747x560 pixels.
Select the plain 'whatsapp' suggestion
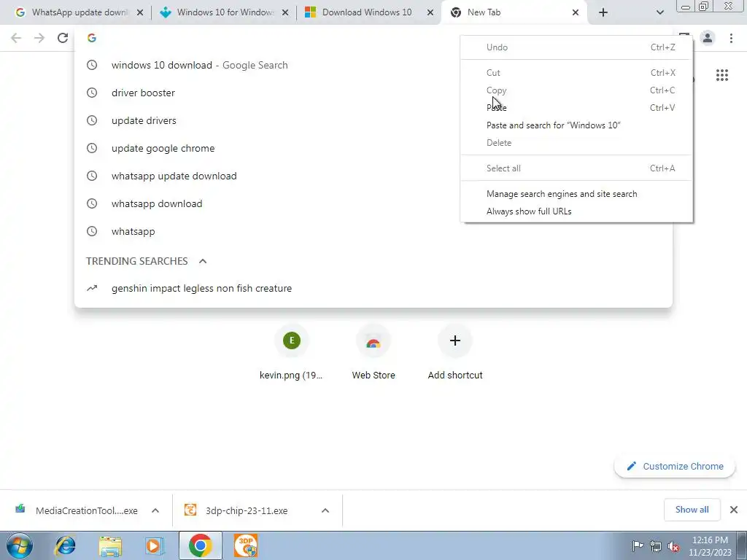373,231
